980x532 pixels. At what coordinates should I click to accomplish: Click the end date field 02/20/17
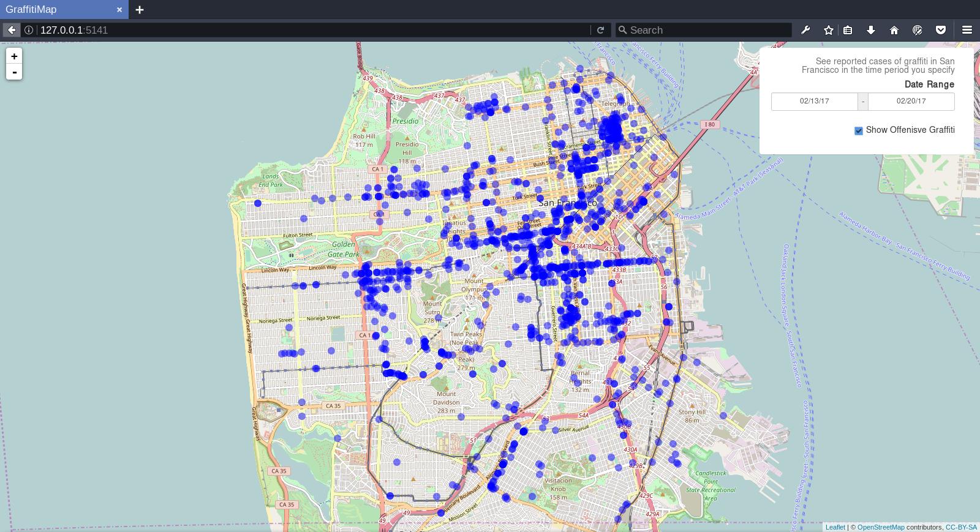point(911,102)
